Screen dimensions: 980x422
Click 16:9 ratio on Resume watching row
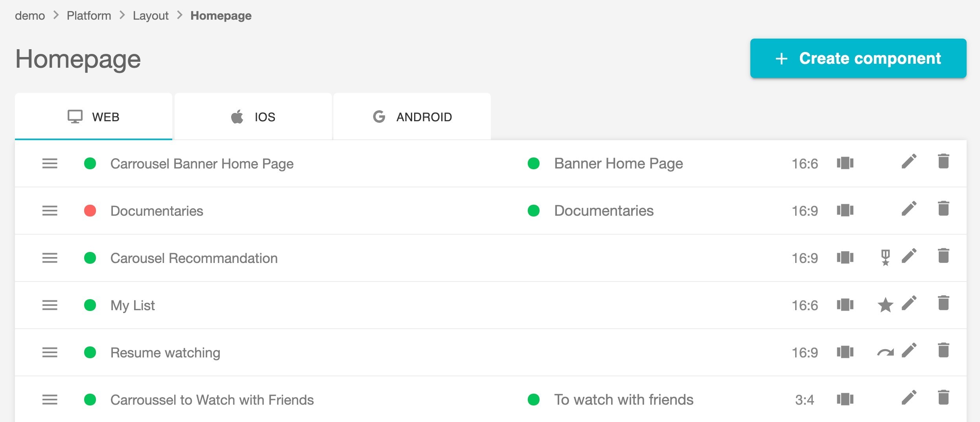tap(805, 353)
